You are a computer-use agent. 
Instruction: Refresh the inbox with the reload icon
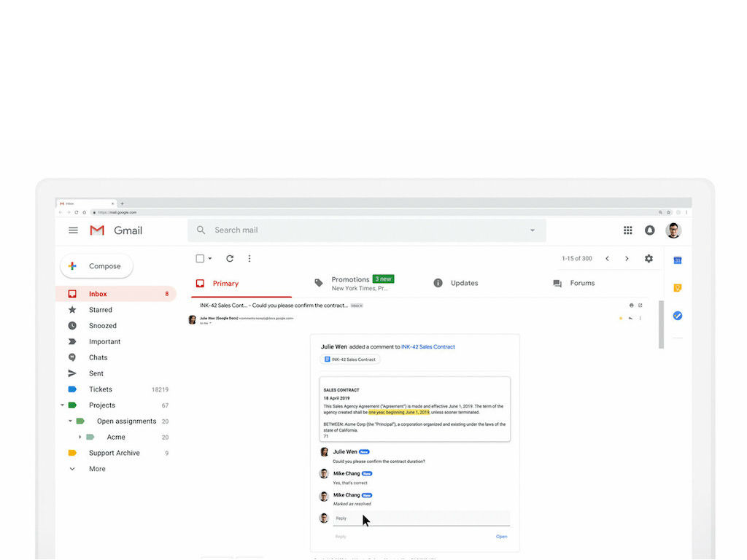pyautogui.click(x=229, y=258)
